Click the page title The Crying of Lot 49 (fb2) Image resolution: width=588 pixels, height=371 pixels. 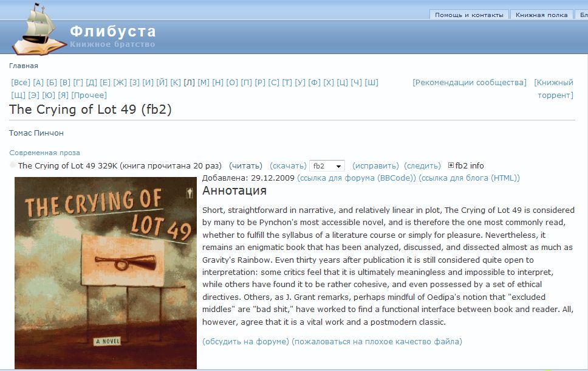(91, 109)
